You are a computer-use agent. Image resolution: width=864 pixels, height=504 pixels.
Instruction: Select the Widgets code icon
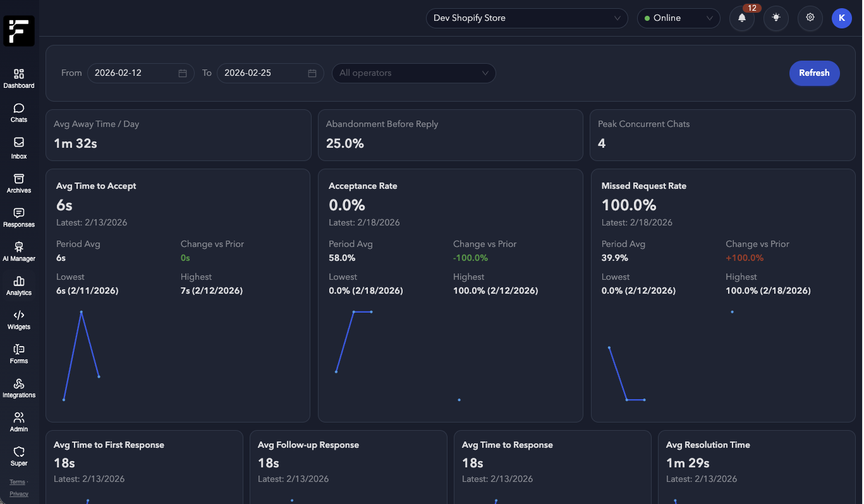tap(18, 319)
